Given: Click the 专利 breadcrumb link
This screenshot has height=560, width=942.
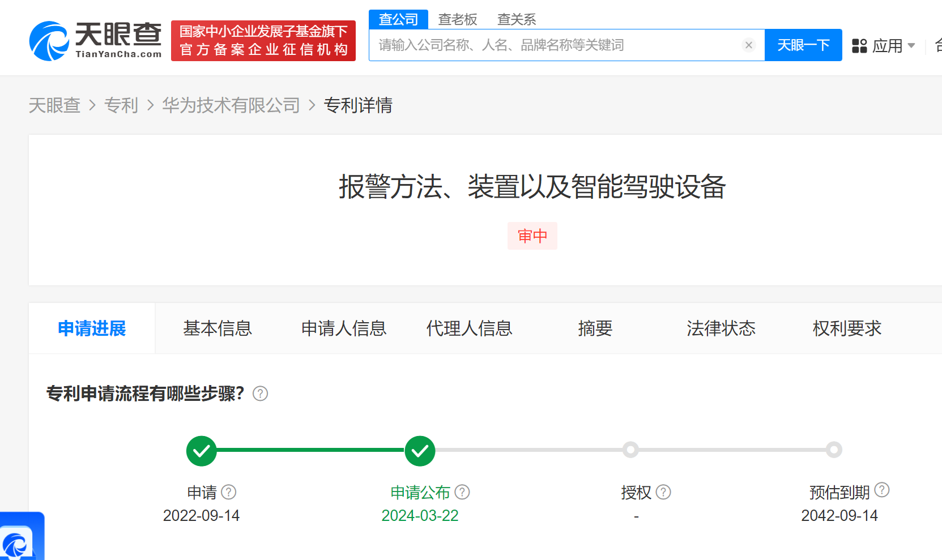Looking at the screenshot, I should [x=121, y=105].
